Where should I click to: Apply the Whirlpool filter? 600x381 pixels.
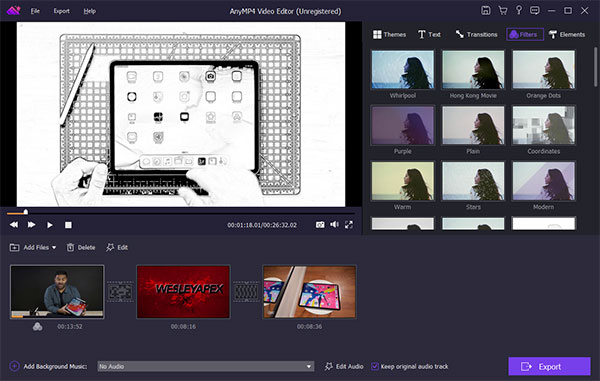(403, 70)
